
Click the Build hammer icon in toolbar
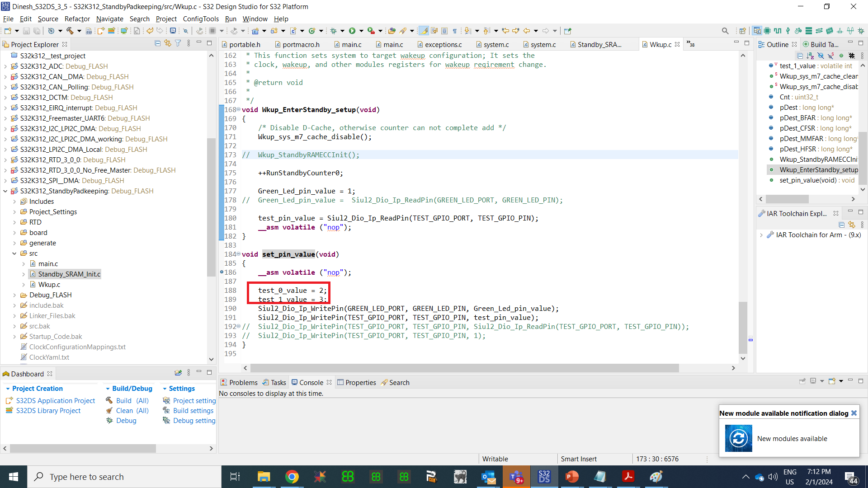click(70, 31)
